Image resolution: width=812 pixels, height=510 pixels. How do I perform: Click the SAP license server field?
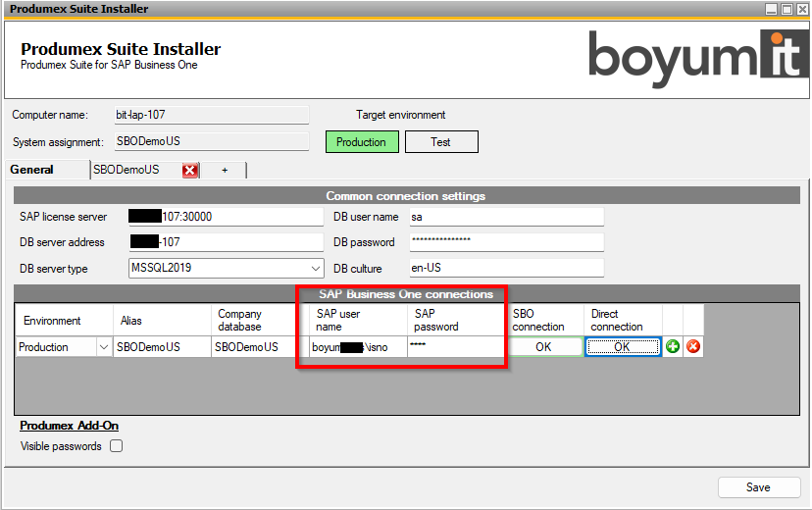point(226,217)
